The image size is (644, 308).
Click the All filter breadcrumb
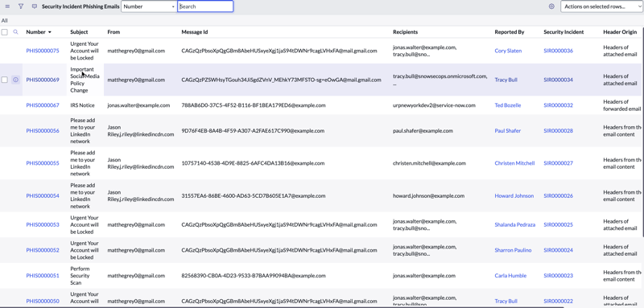(4, 20)
